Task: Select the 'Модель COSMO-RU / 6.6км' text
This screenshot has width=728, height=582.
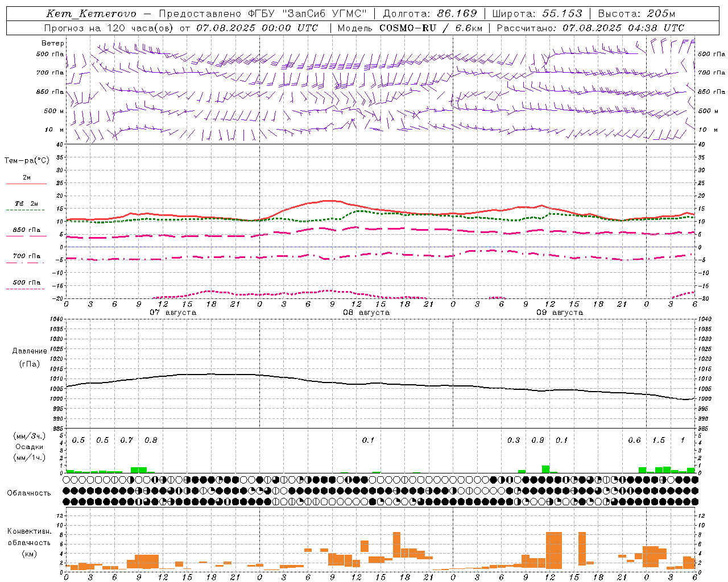Action: pyautogui.click(x=409, y=28)
